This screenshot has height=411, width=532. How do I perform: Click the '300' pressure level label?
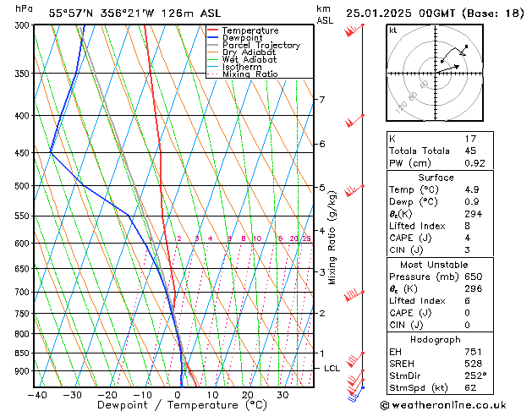24,25
